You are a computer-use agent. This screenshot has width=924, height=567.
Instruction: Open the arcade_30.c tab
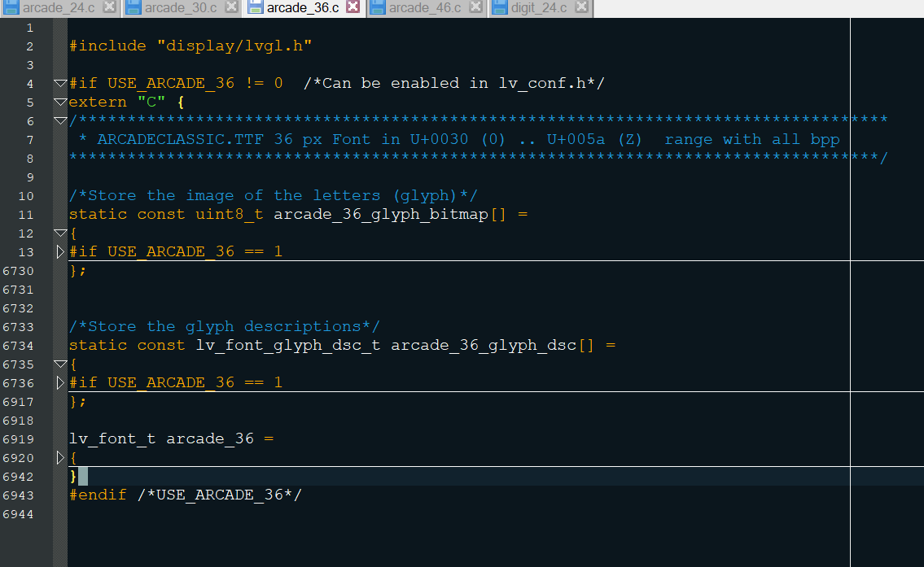[180, 8]
